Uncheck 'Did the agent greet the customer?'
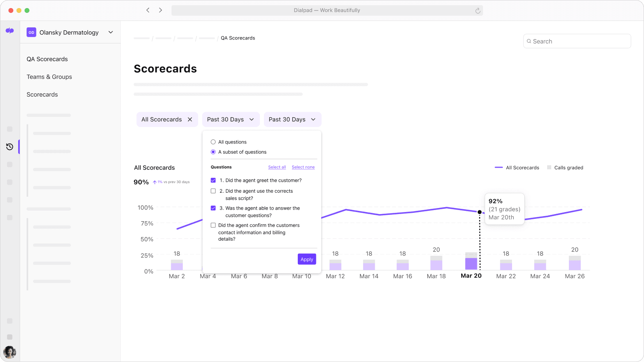The image size is (644, 362). [x=213, y=180]
